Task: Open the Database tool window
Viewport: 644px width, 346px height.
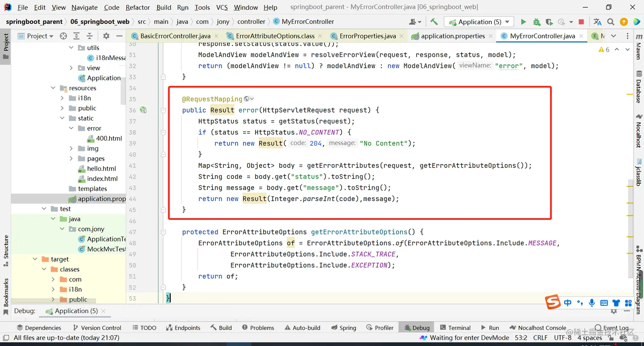Action: (x=638, y=87)
